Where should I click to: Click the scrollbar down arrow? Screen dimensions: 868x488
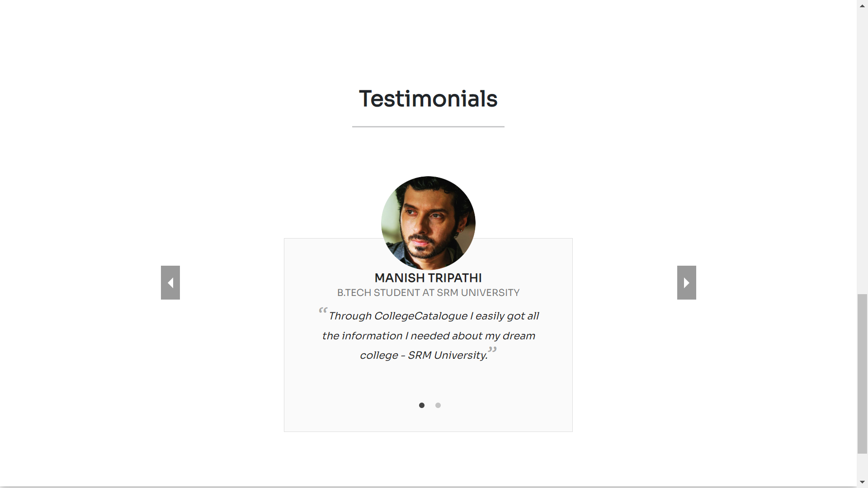coord(862,482)
